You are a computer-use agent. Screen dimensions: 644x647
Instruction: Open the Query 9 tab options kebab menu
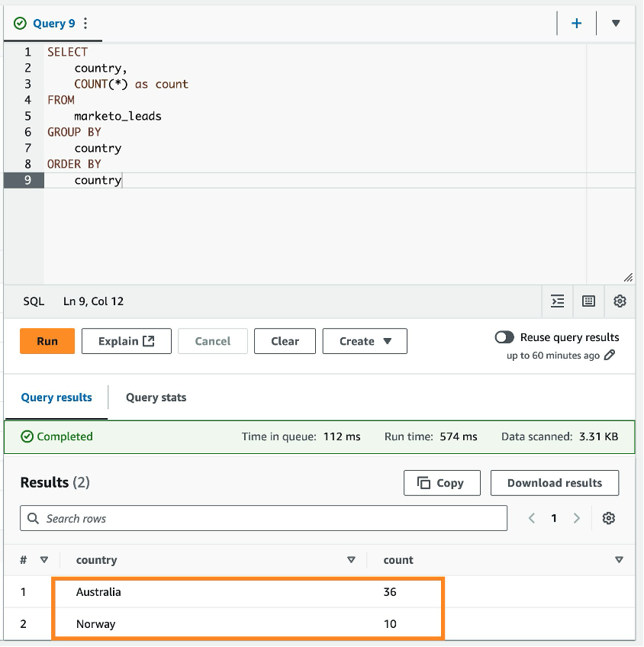[85, 23]
